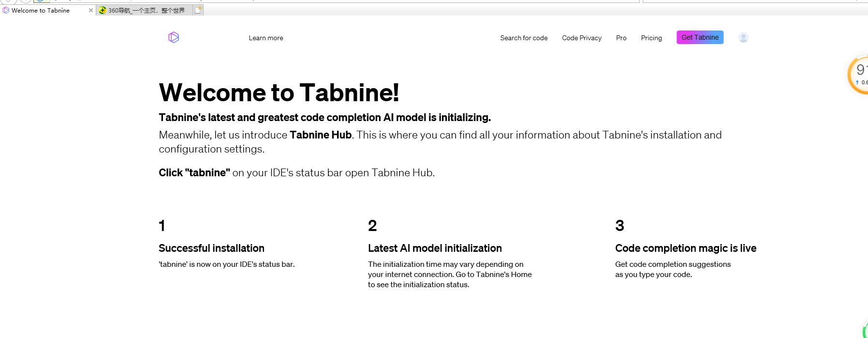Click "'tabnine' is now on your IDE's status bar" text
This screenshot has width=868, height=338.
tap(227, 264)
